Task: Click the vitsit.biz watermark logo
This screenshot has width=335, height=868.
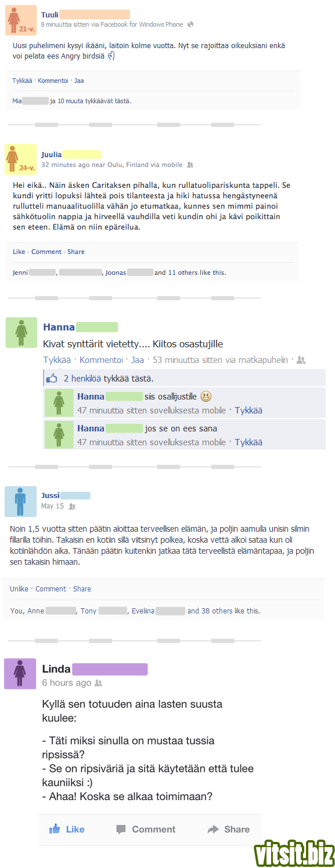Action: [x=294, y=852]
